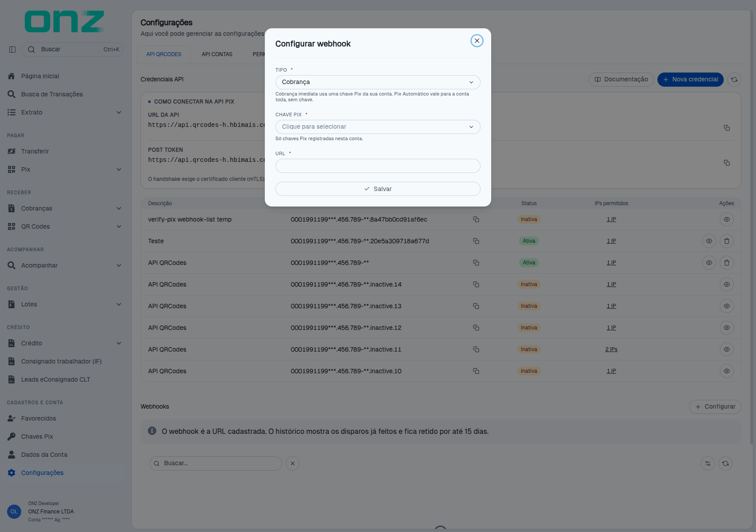The image size is (756, 532).
Task: Close the Configurar webhook dialog
Action: coord(477,41)
